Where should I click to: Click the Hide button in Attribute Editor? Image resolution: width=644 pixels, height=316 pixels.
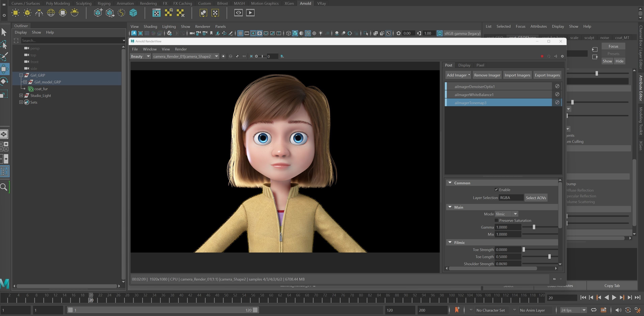(619, 61)
